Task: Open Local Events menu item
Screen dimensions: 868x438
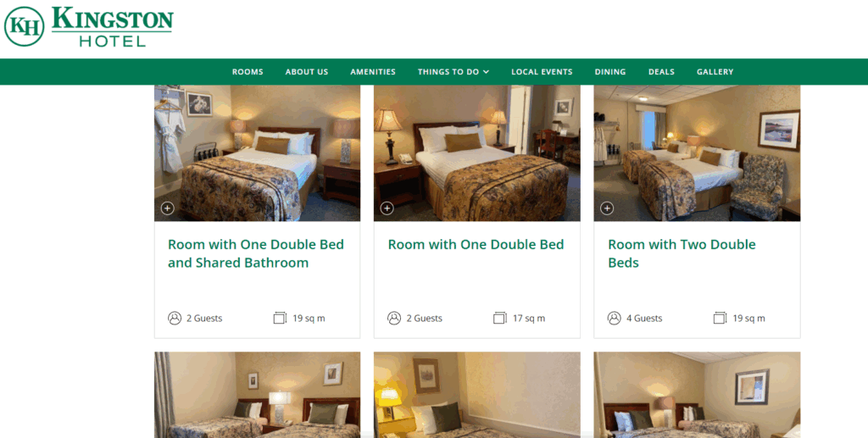Action: (x=542, y=72)
